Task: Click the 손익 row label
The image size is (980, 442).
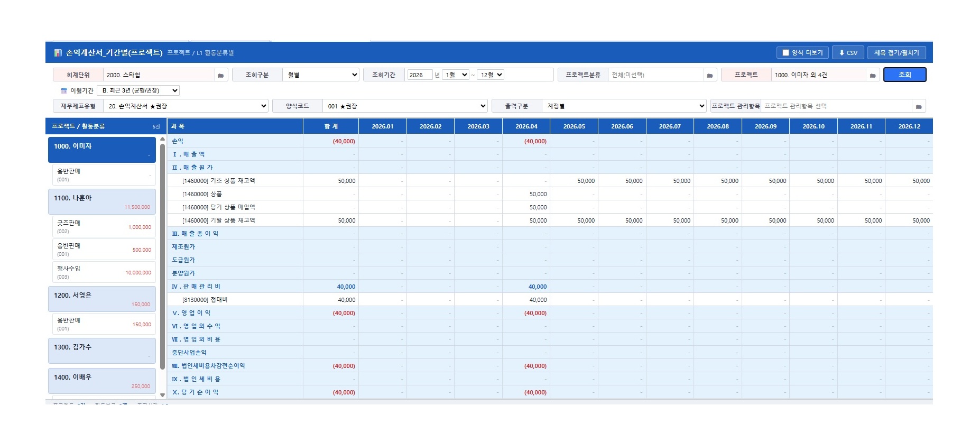Action: (178, 141)
